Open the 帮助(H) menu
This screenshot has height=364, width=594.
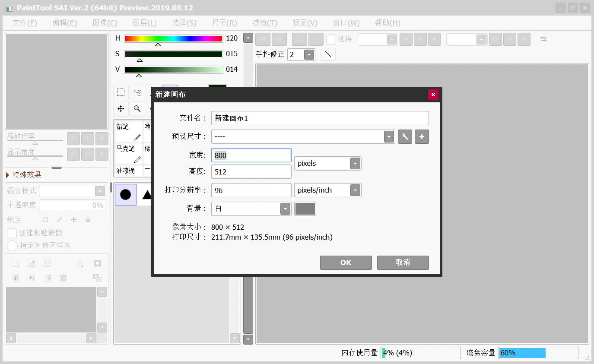388,23
